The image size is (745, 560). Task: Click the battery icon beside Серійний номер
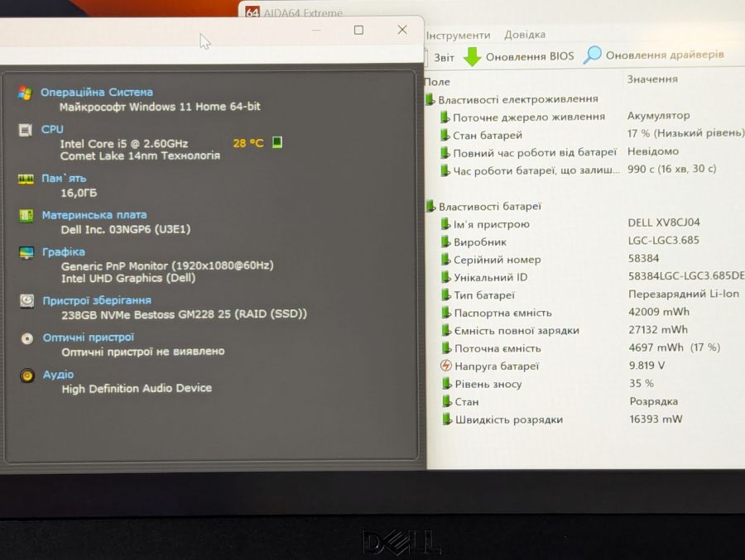click(x=445, y=259)
